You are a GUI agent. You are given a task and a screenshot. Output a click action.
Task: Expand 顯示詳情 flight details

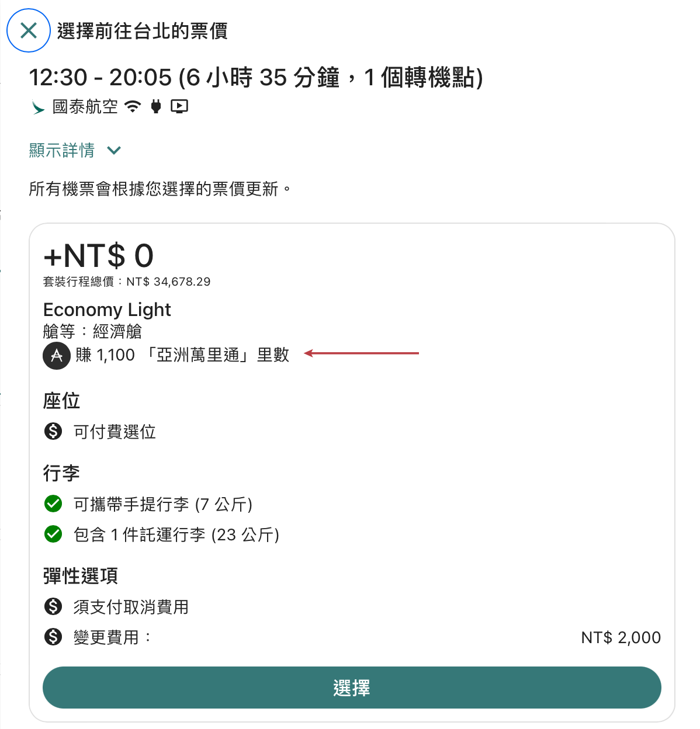[75, 150]
